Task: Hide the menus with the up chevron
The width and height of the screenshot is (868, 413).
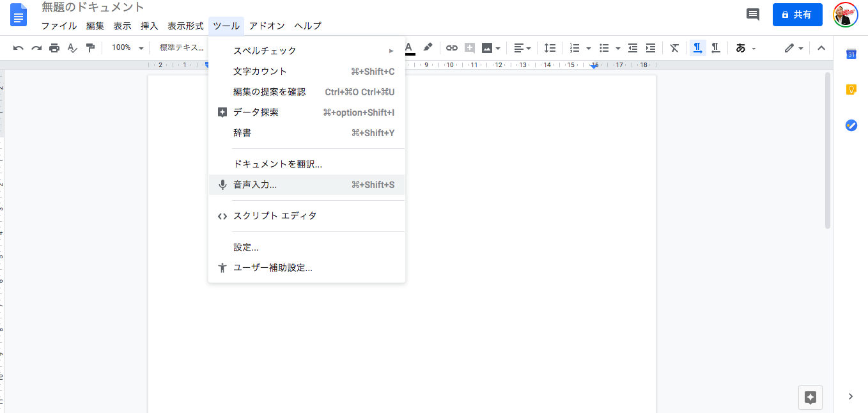Action: coord(821,48)
